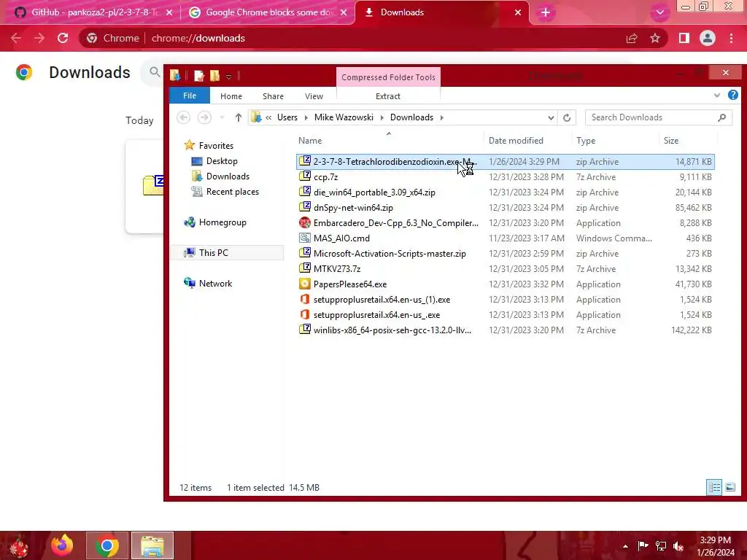Open Explorer's recent locations dropdown

[x=222, y=117]
